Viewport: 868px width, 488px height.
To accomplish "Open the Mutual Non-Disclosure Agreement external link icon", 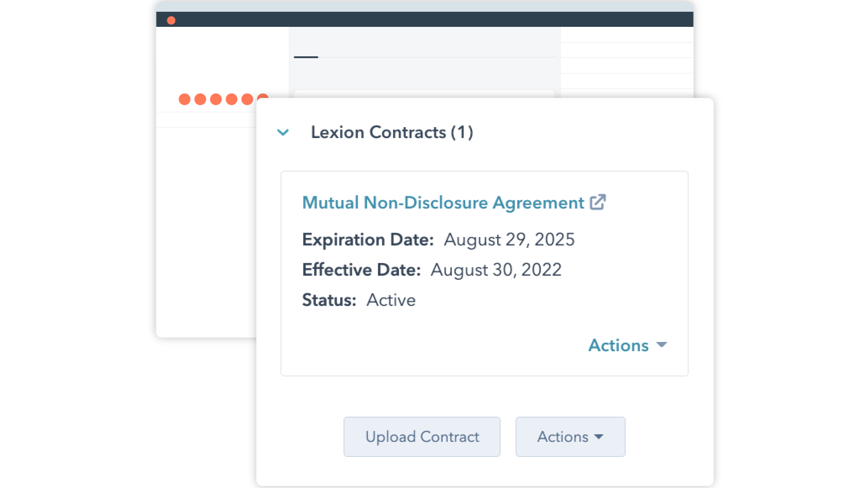I will point(598,202).
